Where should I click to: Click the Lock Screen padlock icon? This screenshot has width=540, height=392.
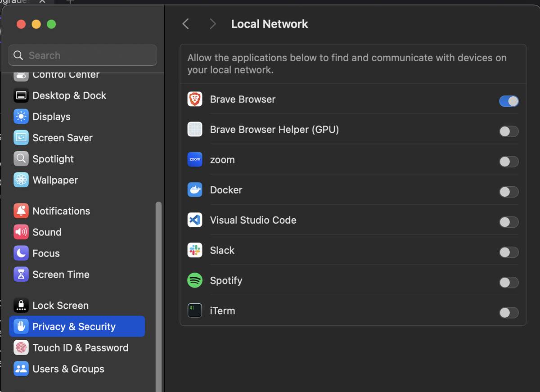(x=21, y=305)
